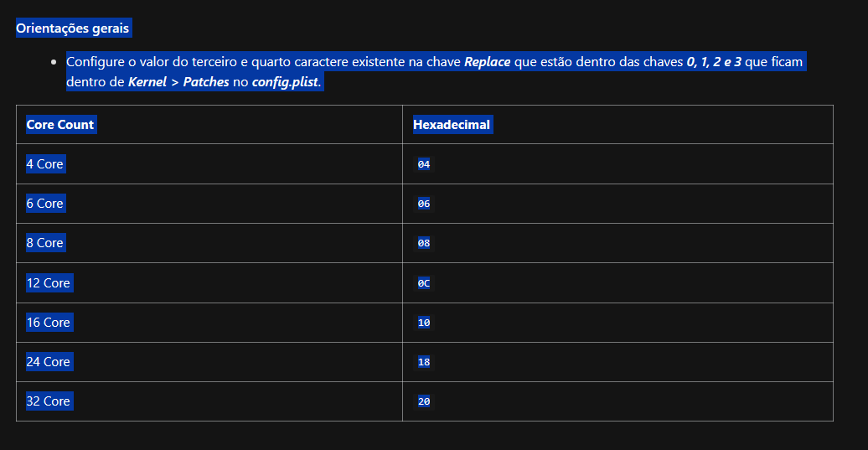Select the "16 Core" table cell

49,323
